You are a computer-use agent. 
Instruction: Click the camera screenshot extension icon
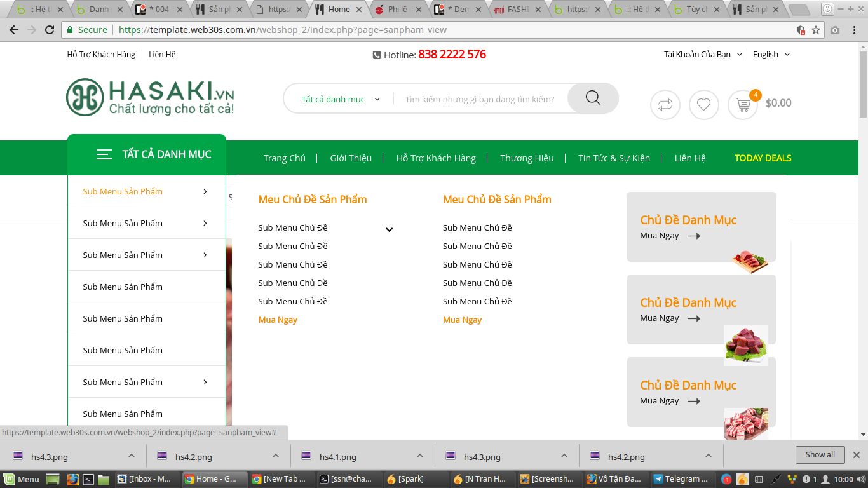835,30
